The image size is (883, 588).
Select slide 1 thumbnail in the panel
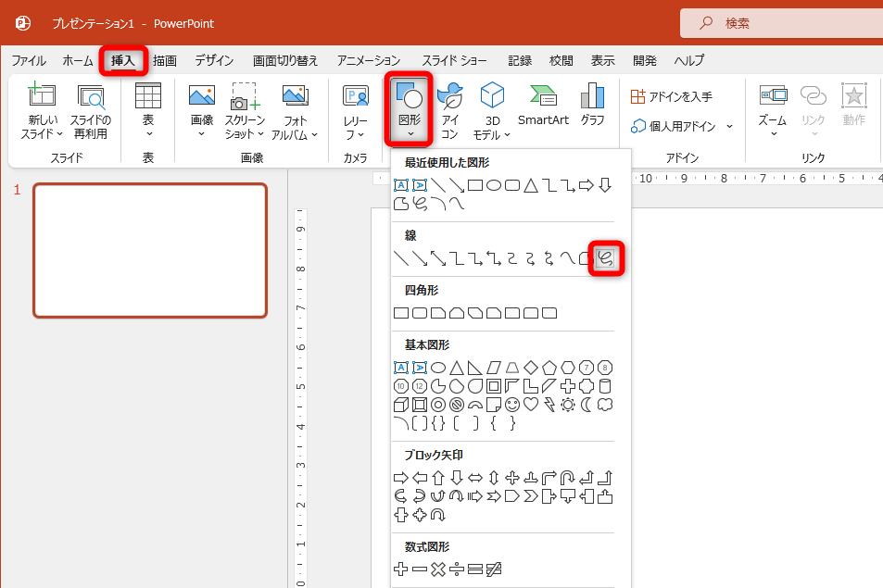pyautogui.click(x=148, y=250)
